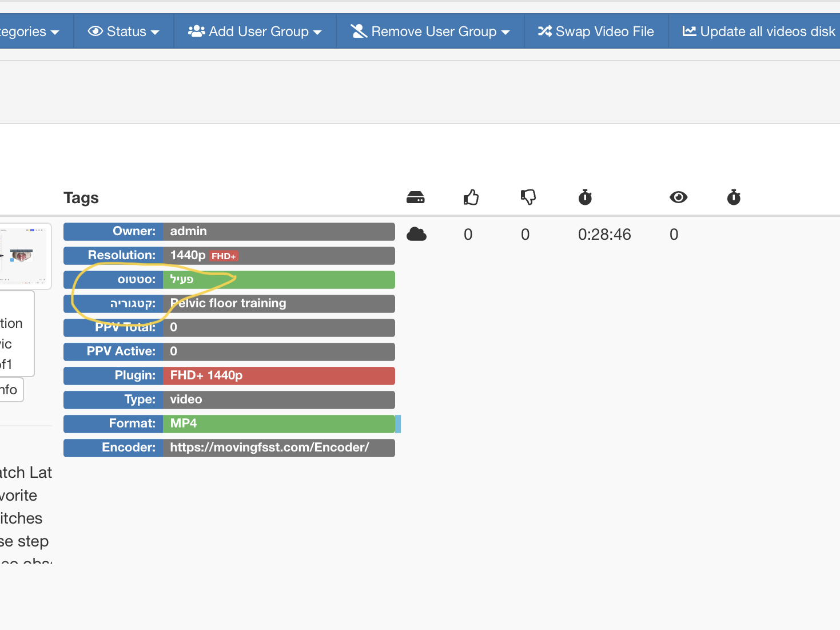Click the eye views icon in the stats header
This screenshot has width=840, height=630.
coord(678,197)
